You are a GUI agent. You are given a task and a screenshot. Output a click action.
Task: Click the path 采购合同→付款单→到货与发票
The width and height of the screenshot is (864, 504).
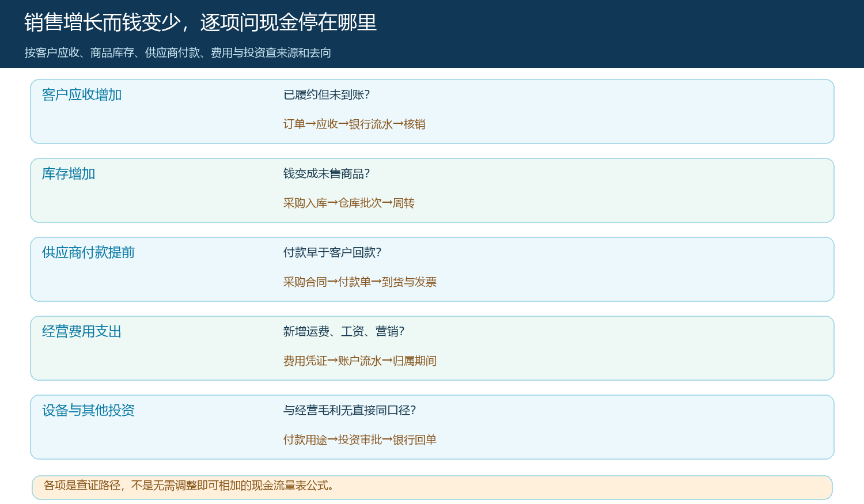click(x=360, y=282)
